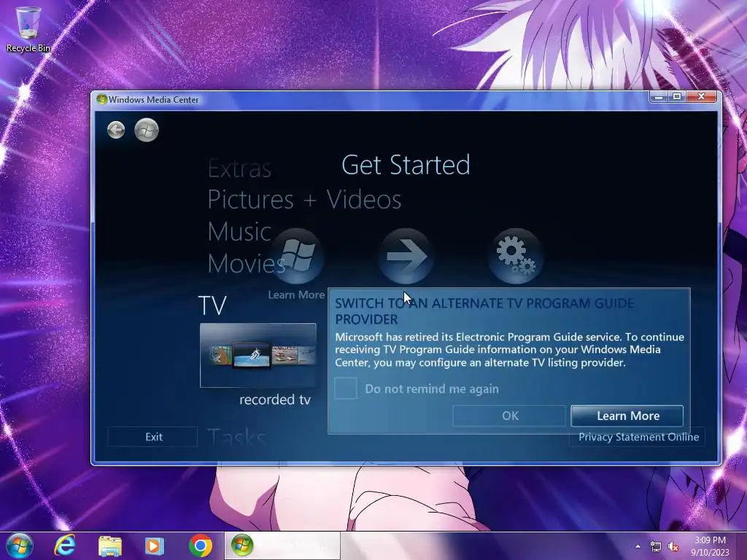Check the Do not remind me again box
Viewport: 747px width, 560px height.
click(346, 388)
